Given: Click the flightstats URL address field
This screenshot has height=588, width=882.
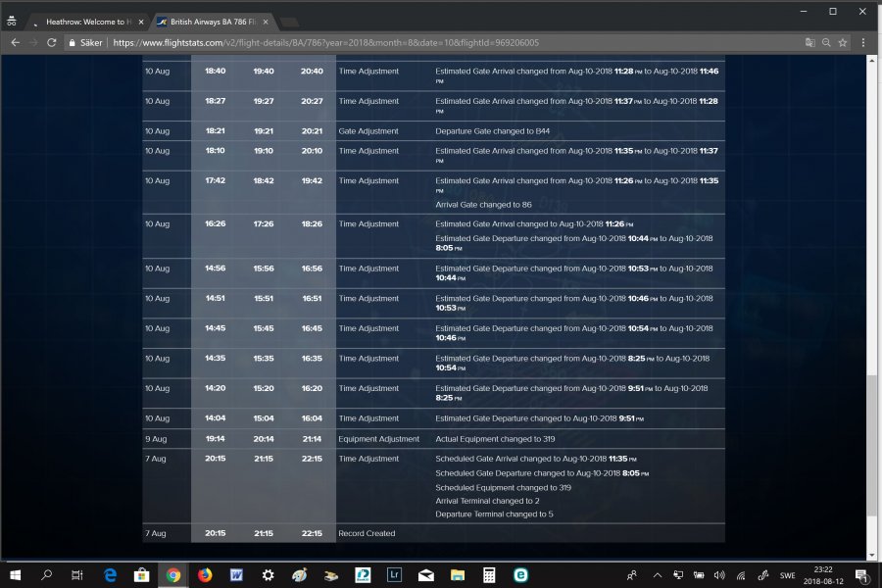Looking at the screenshot, I should 392,43.
